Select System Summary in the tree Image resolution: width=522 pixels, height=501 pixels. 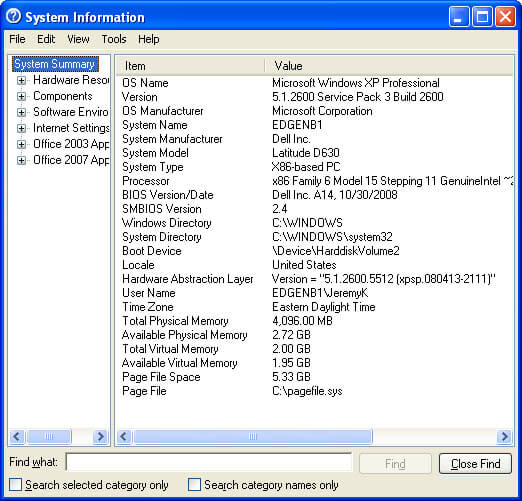pos(55,64)
